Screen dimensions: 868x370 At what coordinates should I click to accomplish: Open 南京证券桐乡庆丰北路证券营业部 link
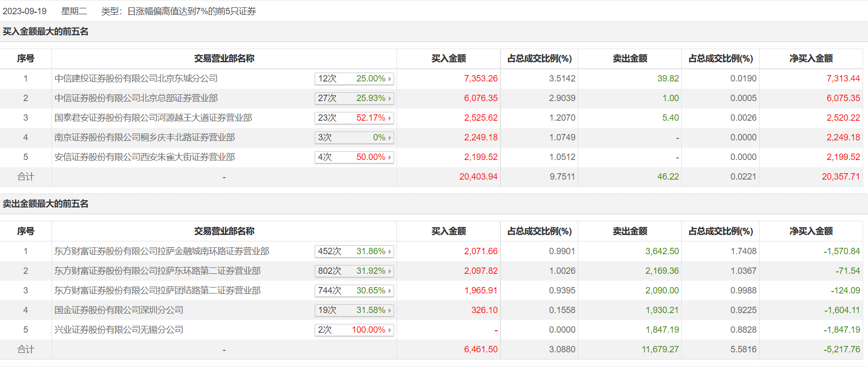(x=145, y=137)
